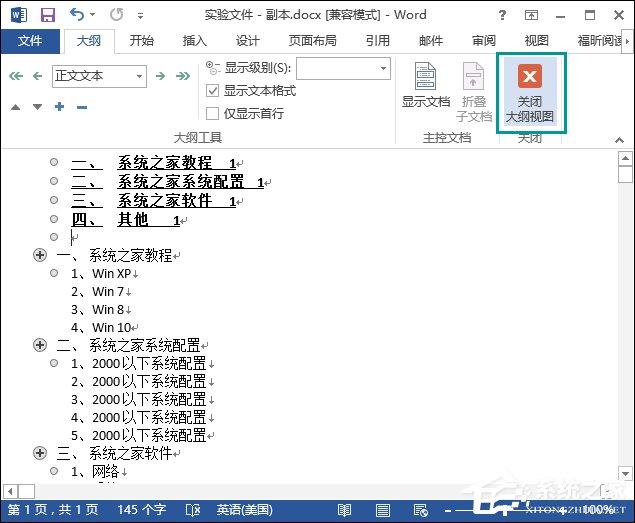Click vertical scrollbar up arrow
The width and height of the screenshot is (635, 523).
pos(625,158)
